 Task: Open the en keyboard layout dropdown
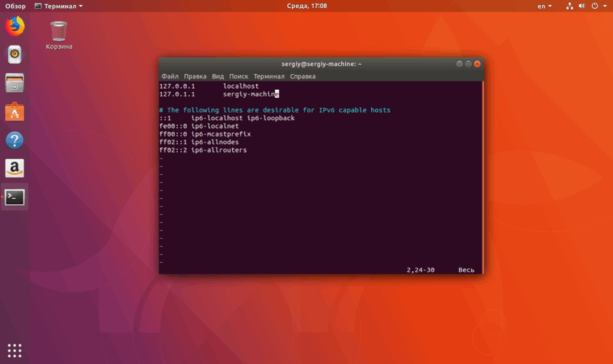click(545, 6)
